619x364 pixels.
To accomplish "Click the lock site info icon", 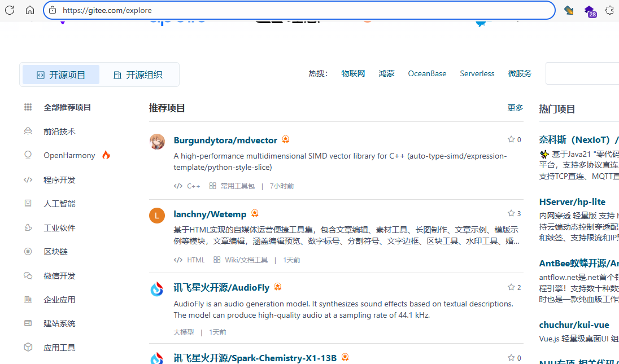I will click(x=53, y=10).
